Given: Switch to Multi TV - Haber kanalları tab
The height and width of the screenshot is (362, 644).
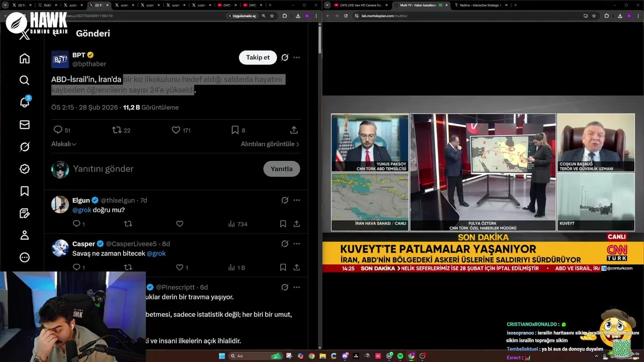Looking at the screenshot, I should tap(421, 5).
